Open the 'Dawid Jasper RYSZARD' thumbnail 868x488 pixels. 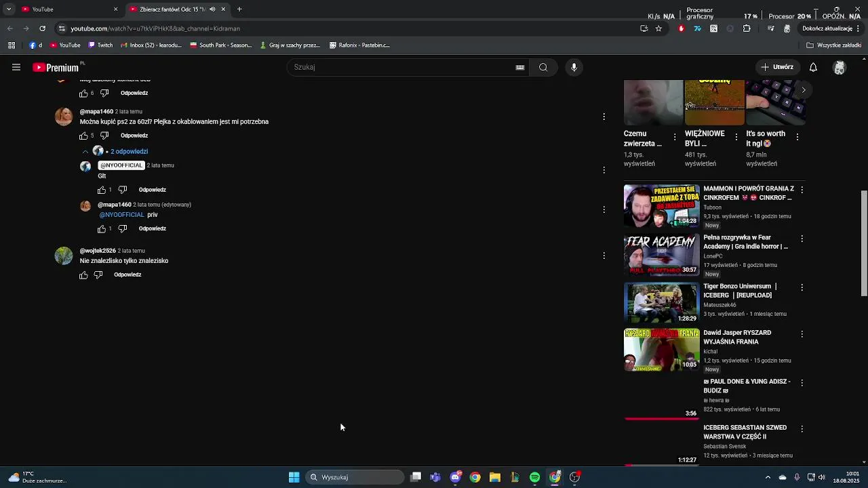pyautogui.click(x=661, y=350)
